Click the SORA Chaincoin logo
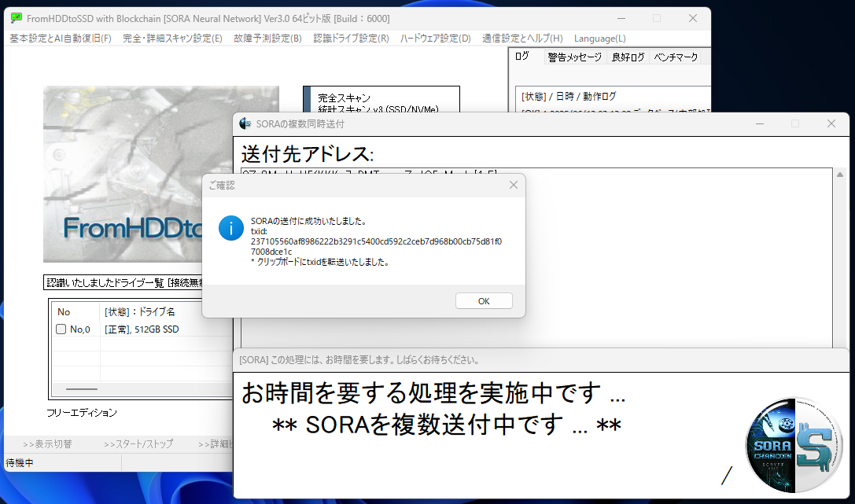The width and height of the screenshot is (855, 504). (x=794, y=445)
